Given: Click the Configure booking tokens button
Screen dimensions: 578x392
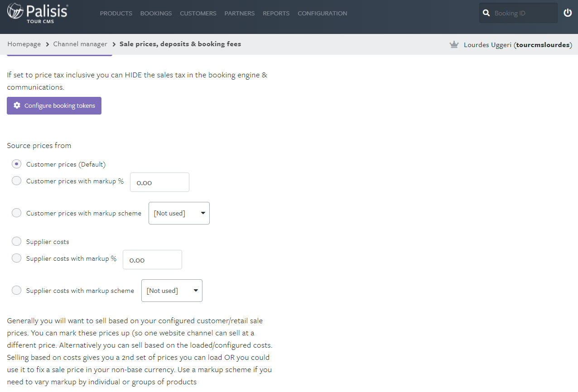Looking at the screenshot, I should [x=54, y=105].
